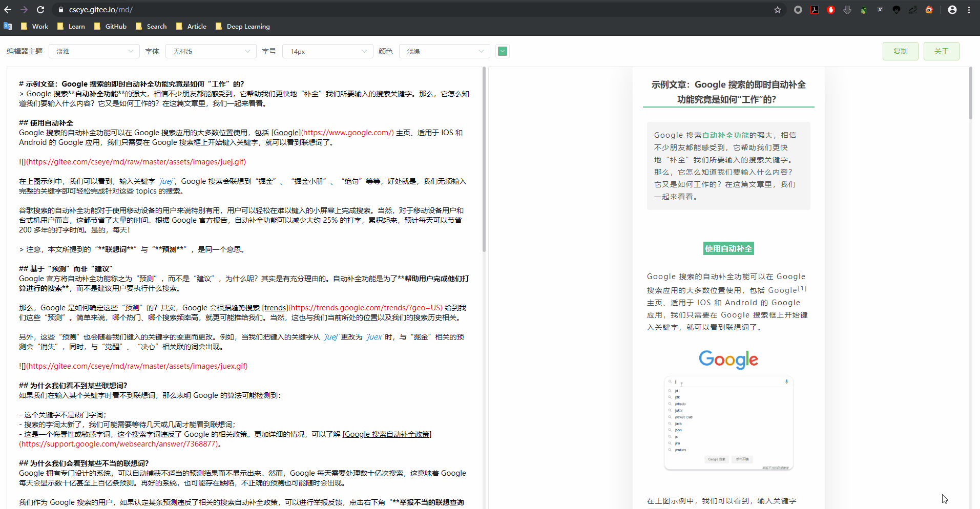Image resolution: width=980 pixels, height=509 pixels.
Task: Bookmark this page with the star
Action: (778, 10)
